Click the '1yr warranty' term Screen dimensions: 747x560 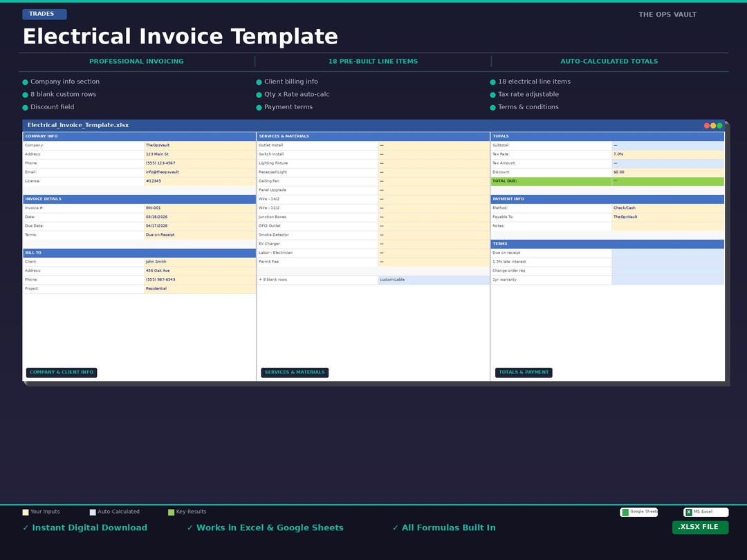[x=504, y=280]
